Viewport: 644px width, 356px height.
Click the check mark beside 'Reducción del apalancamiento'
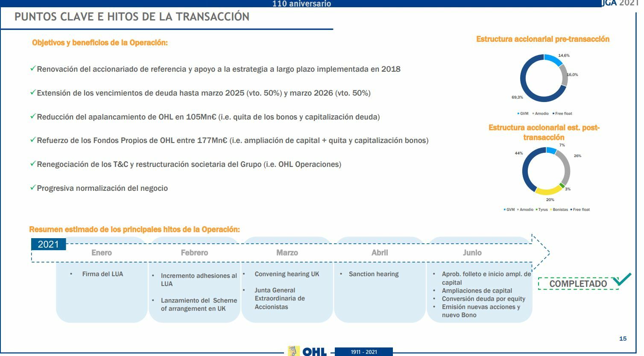(x=33, y=116)
